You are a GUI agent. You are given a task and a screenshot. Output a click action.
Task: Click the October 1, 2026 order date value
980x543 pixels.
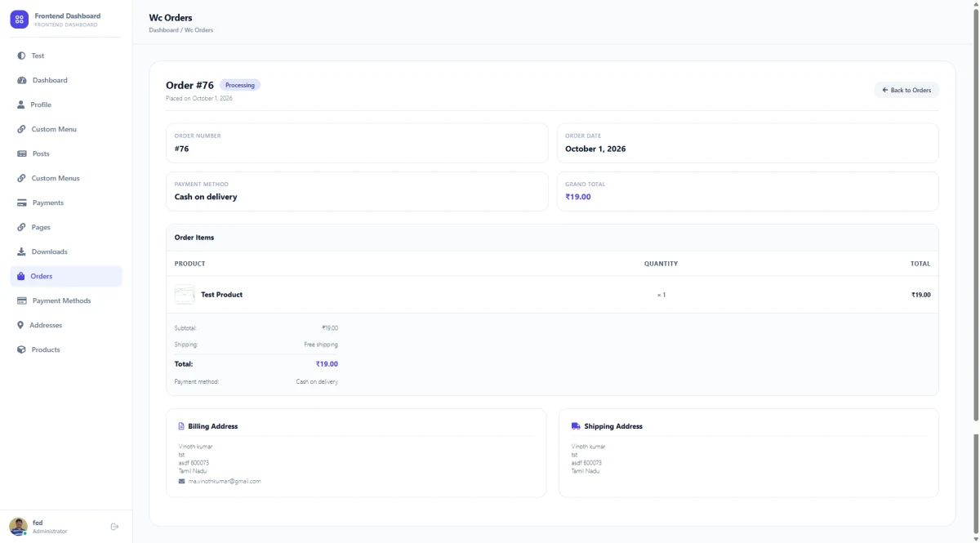point(595,149)
